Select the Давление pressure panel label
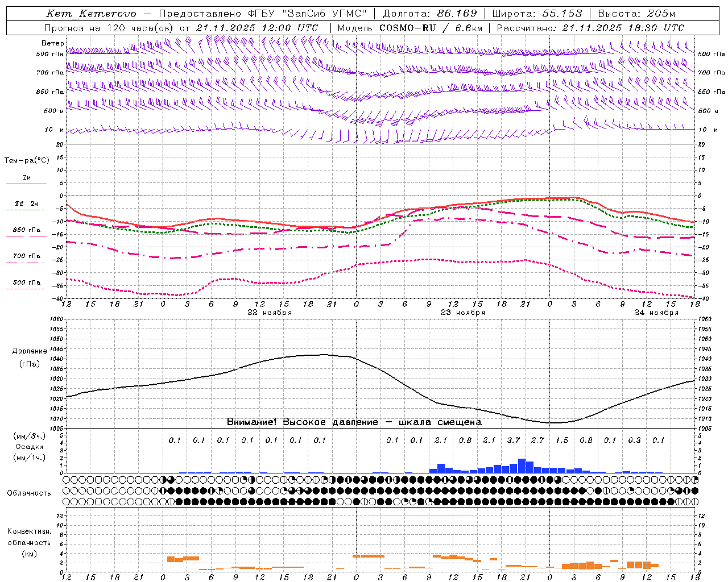This screenshot has height=582, width=728. coord(30,351)
